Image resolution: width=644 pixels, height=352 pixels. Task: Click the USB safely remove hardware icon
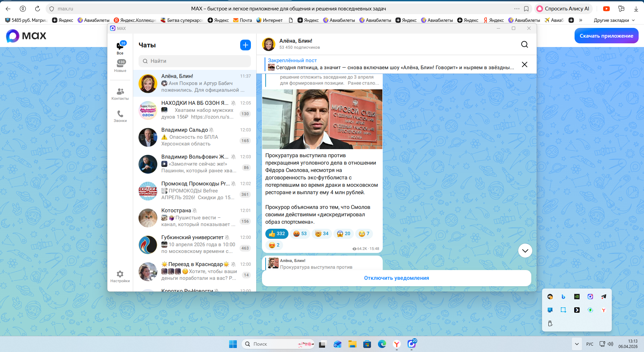point(550,323)
